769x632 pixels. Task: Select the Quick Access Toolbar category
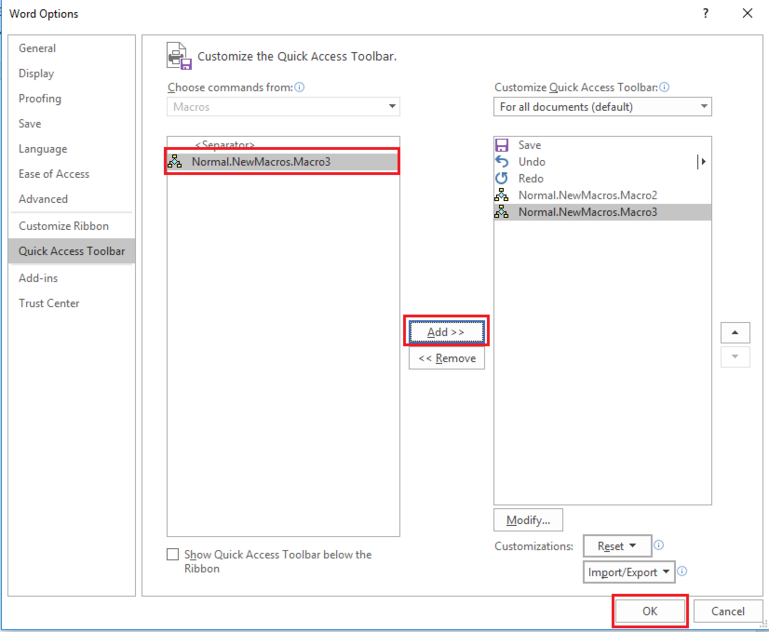click(72, 251)
